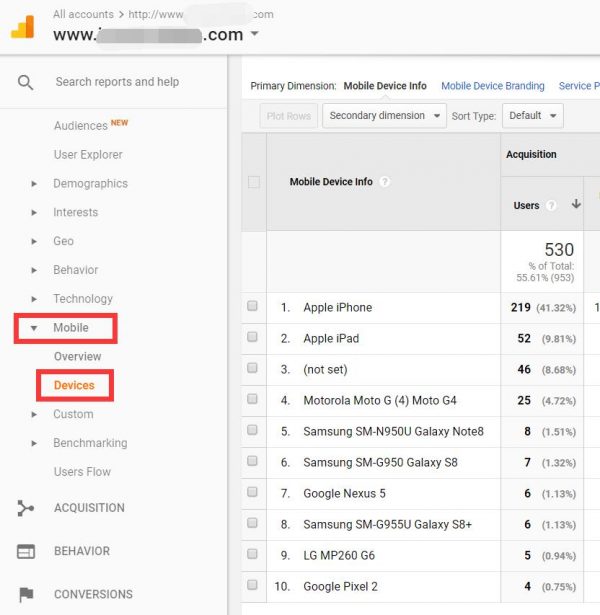This screenshot has height=615, width=600.
Task: Toggle the select-all checkbox in table header
Action: [x=253, y=182]
